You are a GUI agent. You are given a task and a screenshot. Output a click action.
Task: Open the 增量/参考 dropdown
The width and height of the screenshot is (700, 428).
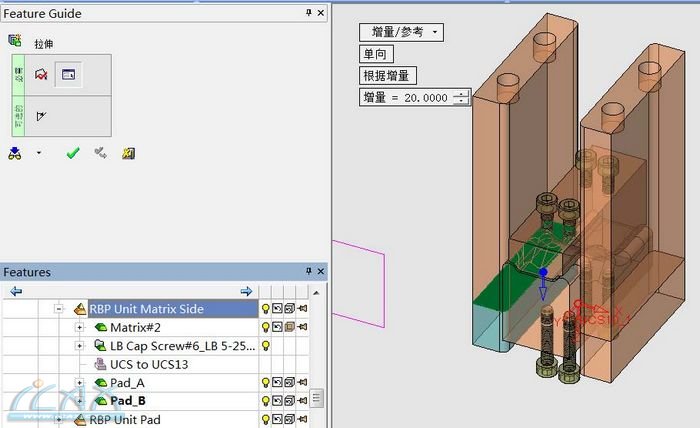tap(400, 32)
